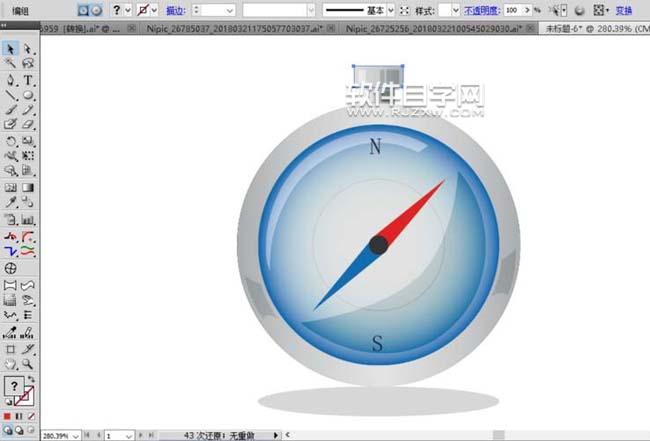Select the Slice knife tool
The width and height of the screenshot is (650, 441).
tap(28, 349)
